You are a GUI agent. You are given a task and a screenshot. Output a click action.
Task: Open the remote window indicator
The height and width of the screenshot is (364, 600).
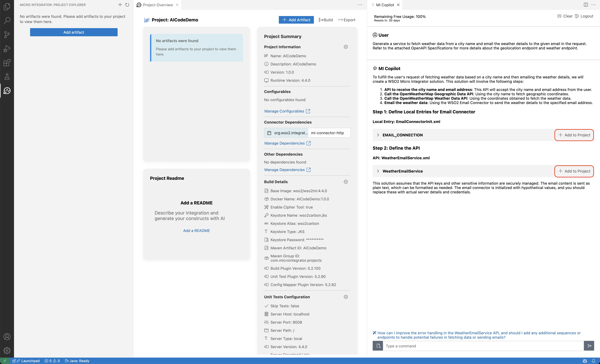coord(5,361)
